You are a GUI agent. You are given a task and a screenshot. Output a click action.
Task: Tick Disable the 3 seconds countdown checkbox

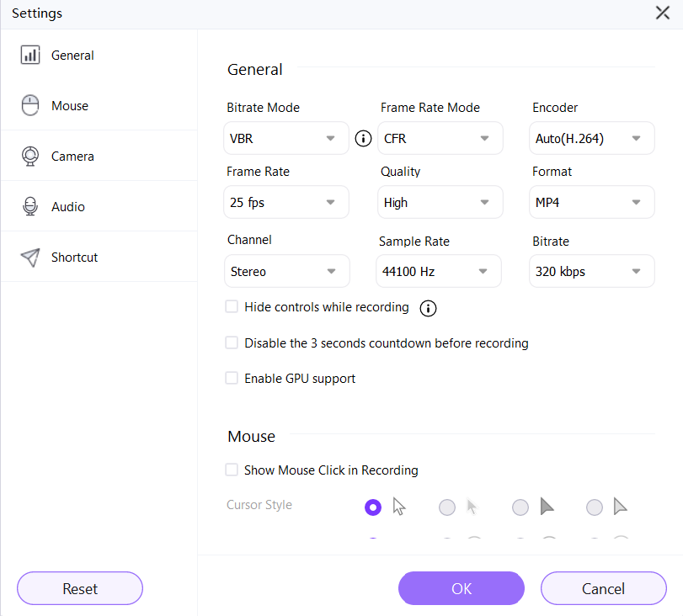point(232,343)
